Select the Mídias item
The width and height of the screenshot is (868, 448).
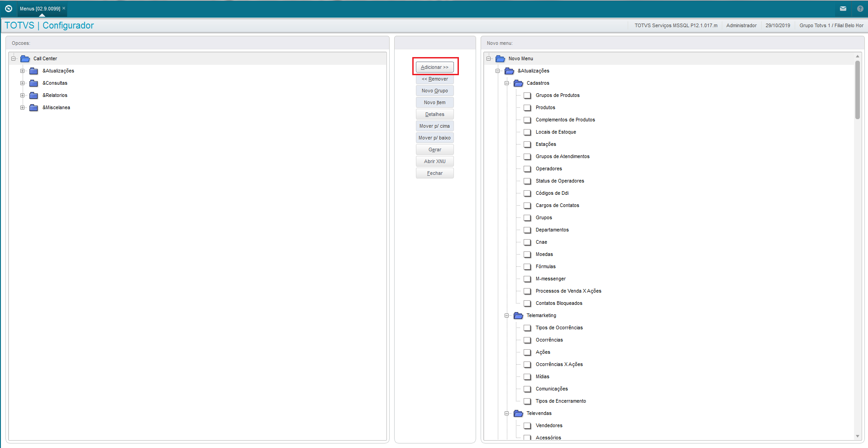point(542,376)
